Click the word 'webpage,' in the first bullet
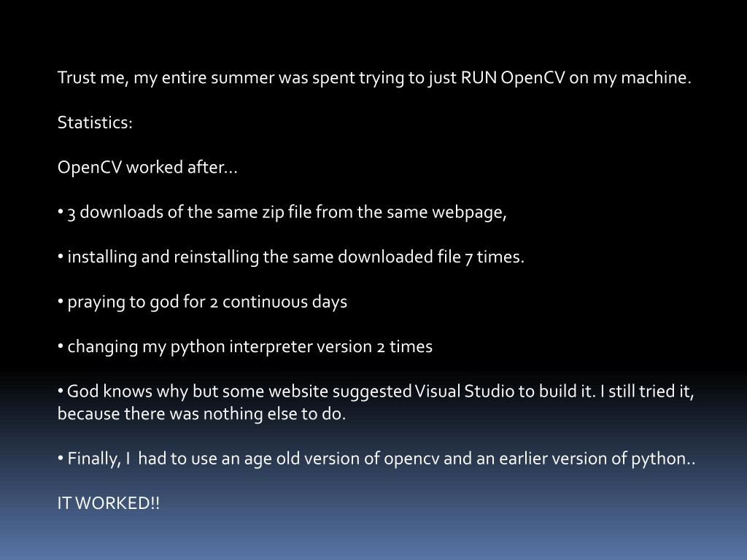This screenshot has width=747, height=560. (469, 212)
